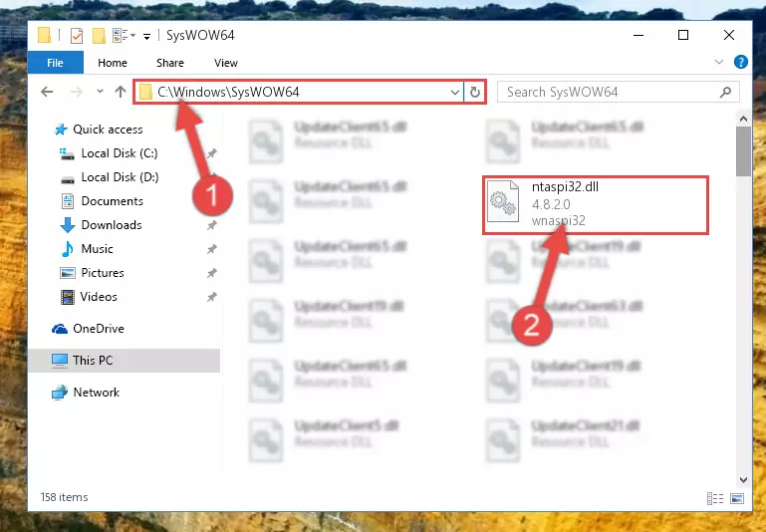
Task: Expand the ribbon with the chevron
Action: coord(719,62)
